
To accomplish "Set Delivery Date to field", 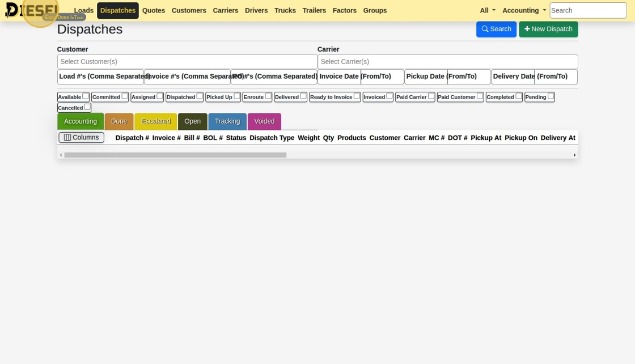I will coord(556,77).
